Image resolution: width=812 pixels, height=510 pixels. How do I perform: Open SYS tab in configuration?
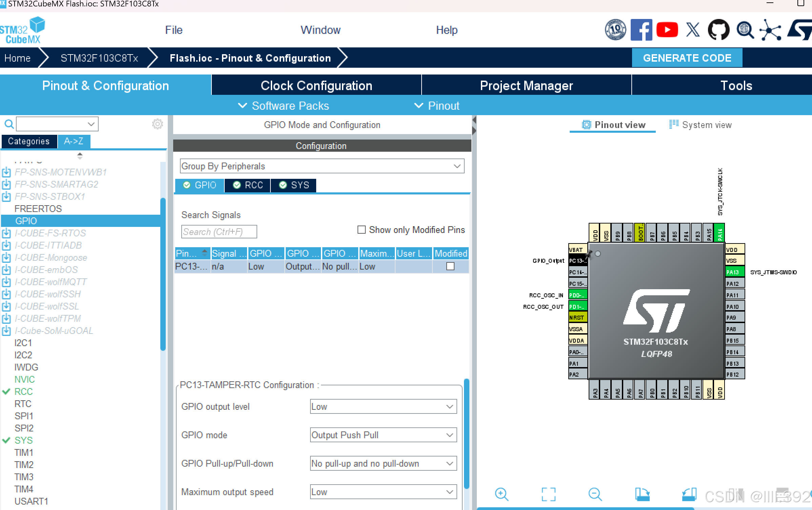coord(294,185)
